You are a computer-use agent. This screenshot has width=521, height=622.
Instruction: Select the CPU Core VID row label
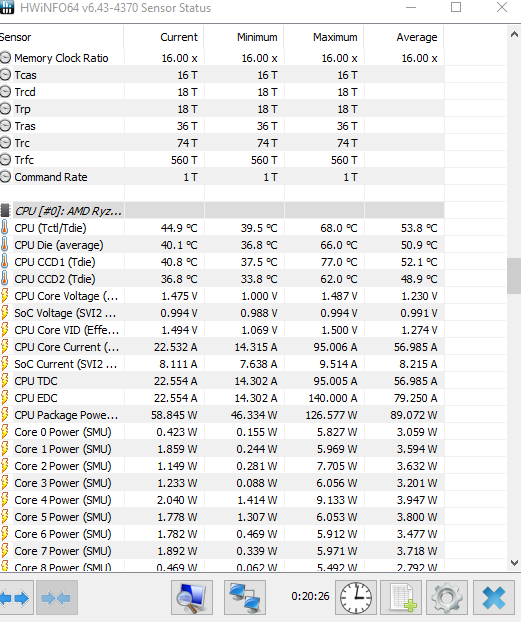(x=67, y=330)
